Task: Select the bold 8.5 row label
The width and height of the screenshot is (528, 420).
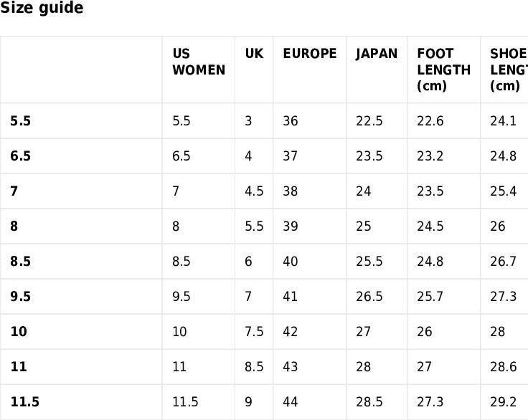Action: click(x=21, y=261)
